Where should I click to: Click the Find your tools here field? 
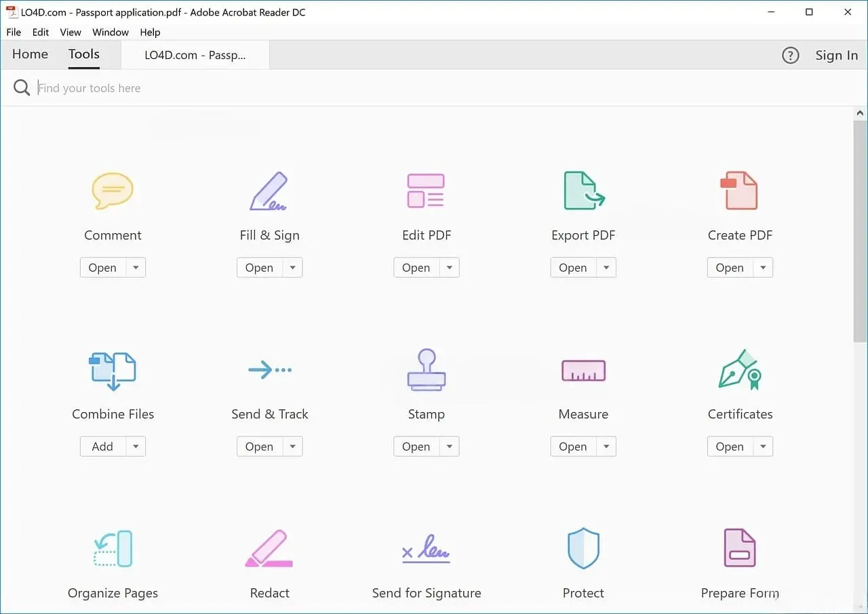point(434,88)
